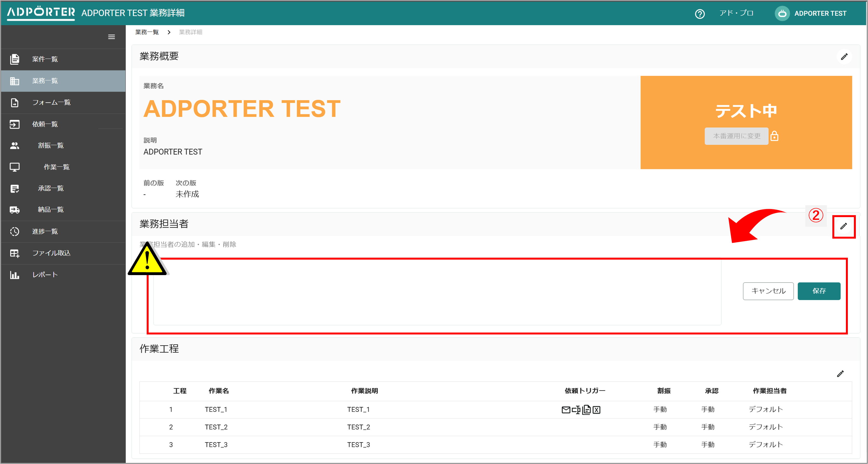Click the ADPORTER TEST 業務名 heading
The image size is (868, 464).
pyautogui.click(x=242, y=109)
